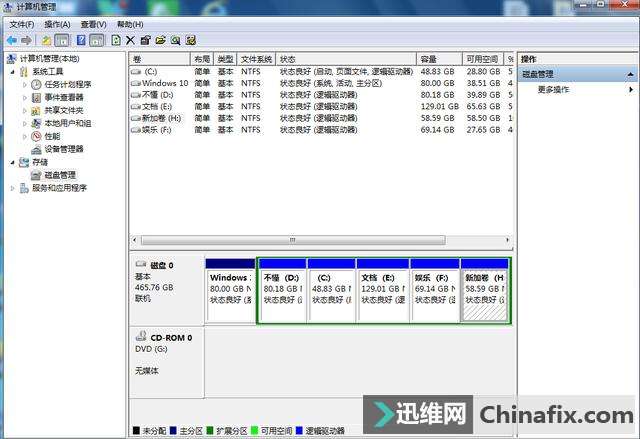The width and height of the screenshot is (640, 439).
Task: Click the black X delete icon
Action: (130, 40)
